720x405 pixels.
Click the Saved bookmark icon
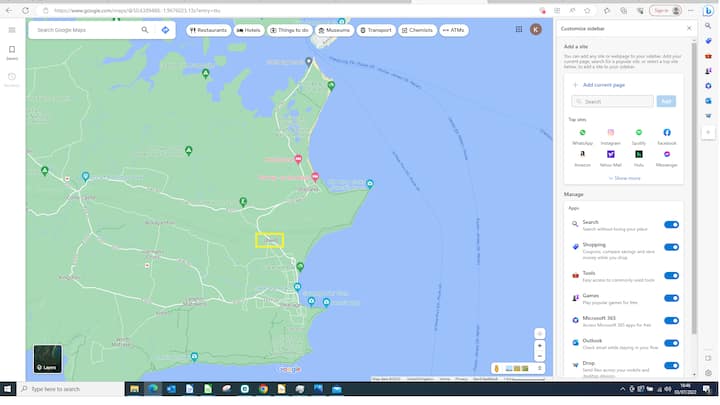(x=12, y=50)
